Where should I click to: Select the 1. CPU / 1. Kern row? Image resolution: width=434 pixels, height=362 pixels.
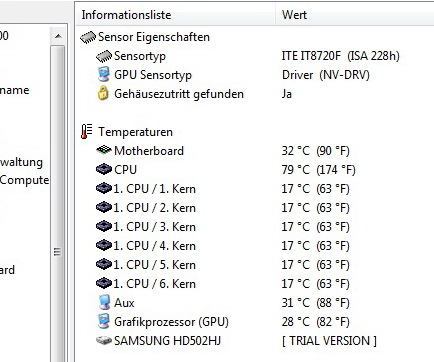255,189
